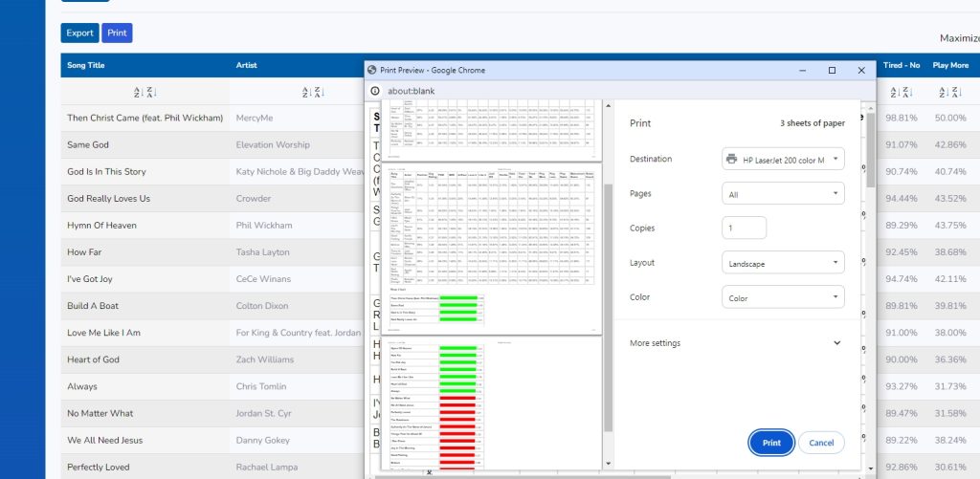980x479 pixels.
Task: Click song "God Really Loves Us"
Action: point(109,198)
